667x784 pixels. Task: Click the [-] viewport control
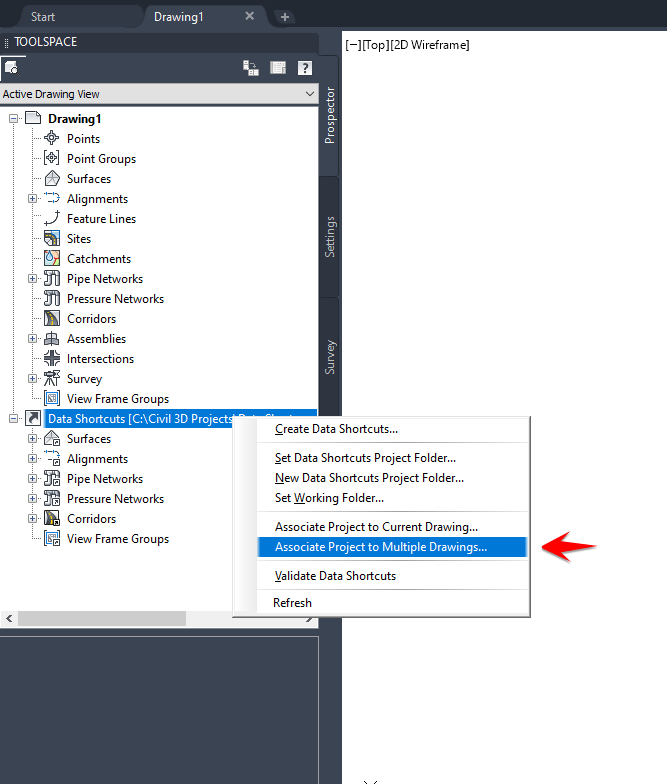pyautogui.click(x=352, y=45)
